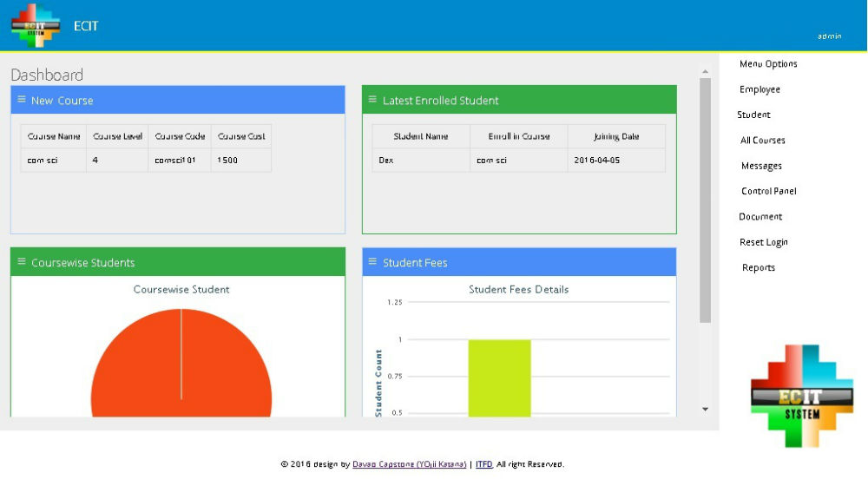Screen dimensions: 868x486
Task: Follow the ITFD footer link
Action: [483, 463]
